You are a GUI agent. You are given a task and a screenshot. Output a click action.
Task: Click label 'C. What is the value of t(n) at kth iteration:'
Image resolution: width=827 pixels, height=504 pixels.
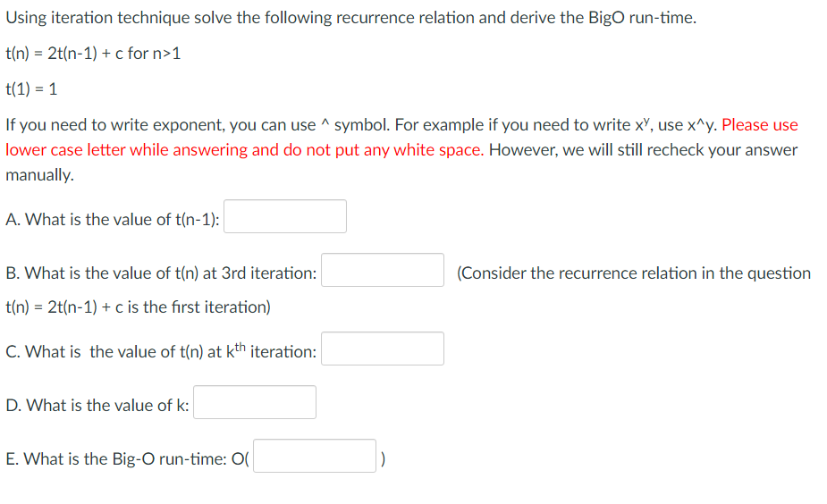[161, 351]
